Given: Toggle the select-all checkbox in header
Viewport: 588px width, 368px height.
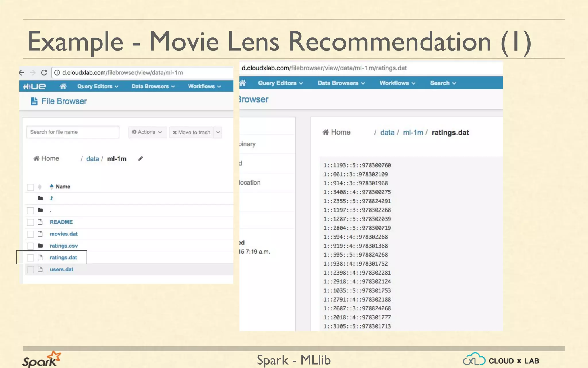Looking at the screenshot, I should pyautogui.click(x=30, y=187).
